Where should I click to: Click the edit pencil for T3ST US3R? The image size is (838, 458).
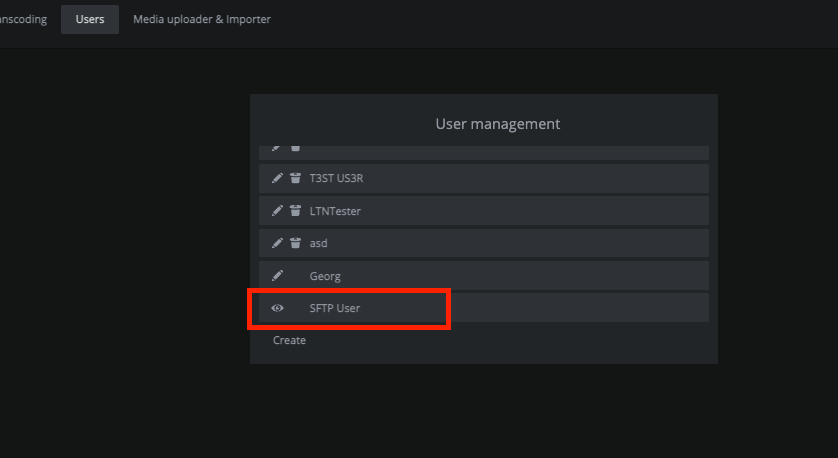coord(278,179)
